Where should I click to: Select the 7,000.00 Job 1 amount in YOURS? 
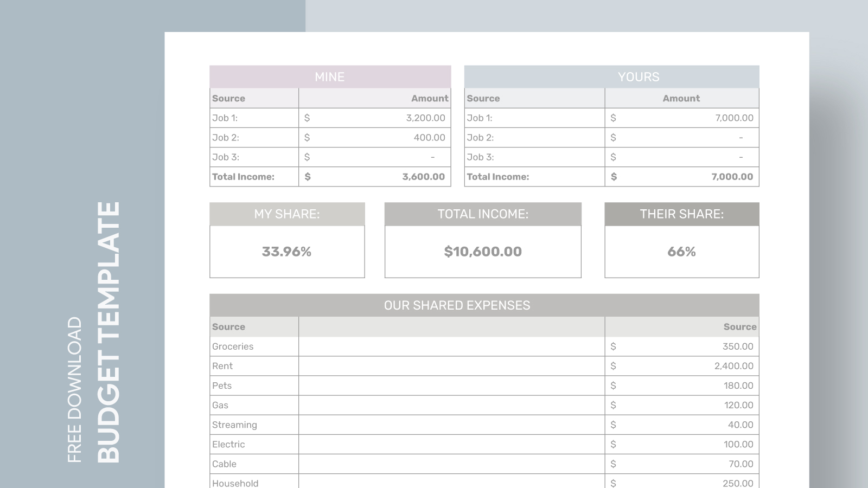tap(681, 118)
